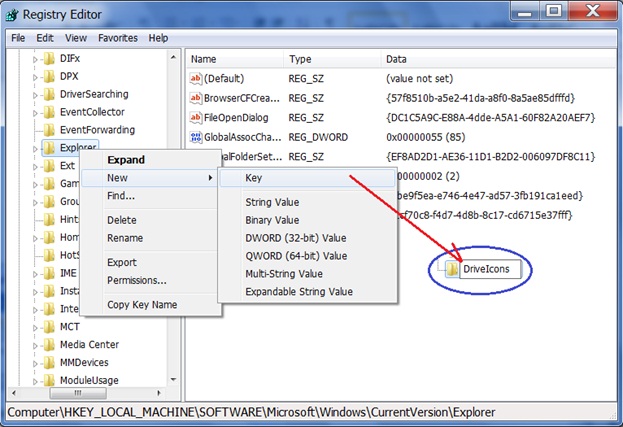Click the Media Center folder icon
The height and width of the screenshot is (427, 623).
[49, 345]
